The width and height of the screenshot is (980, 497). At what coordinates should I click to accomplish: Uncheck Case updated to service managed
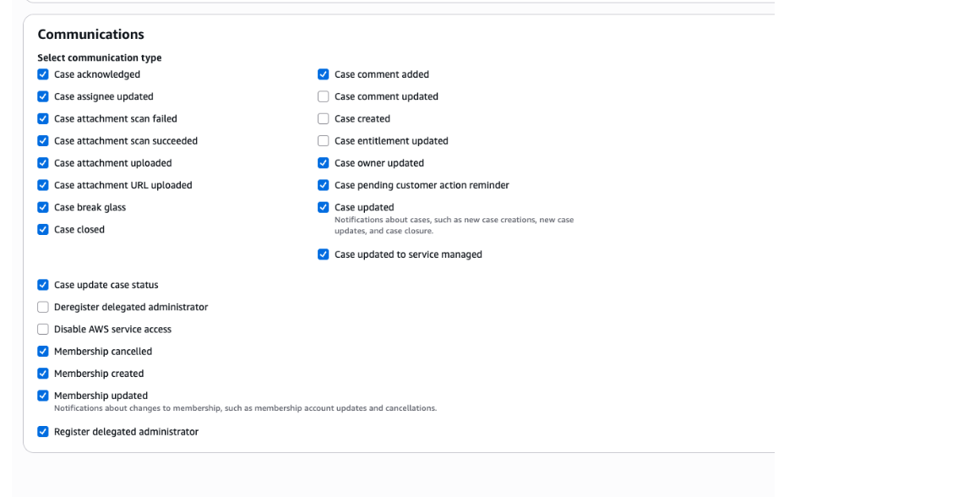click(324, 254)
